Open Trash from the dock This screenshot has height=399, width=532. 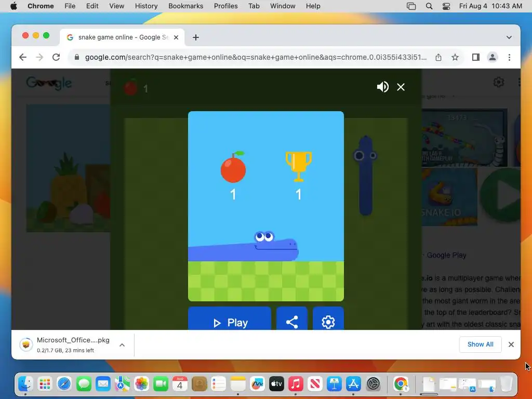tap(506, 384)
